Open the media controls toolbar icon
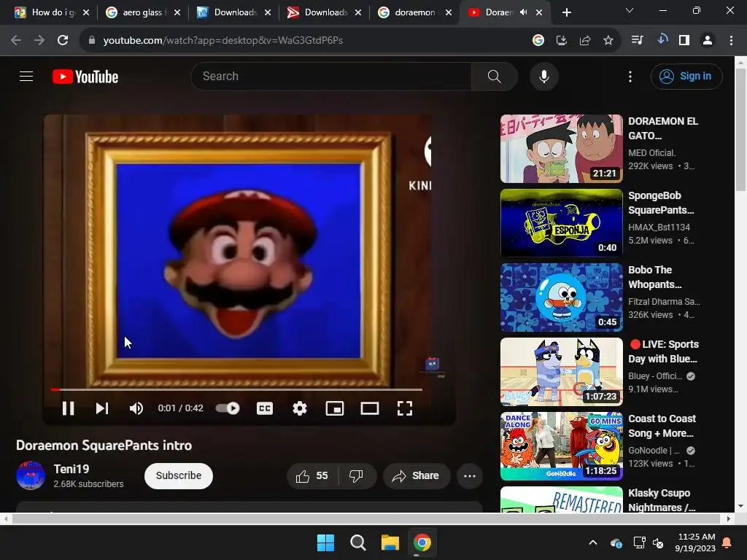The image size is (747, 560). point(637,40)
